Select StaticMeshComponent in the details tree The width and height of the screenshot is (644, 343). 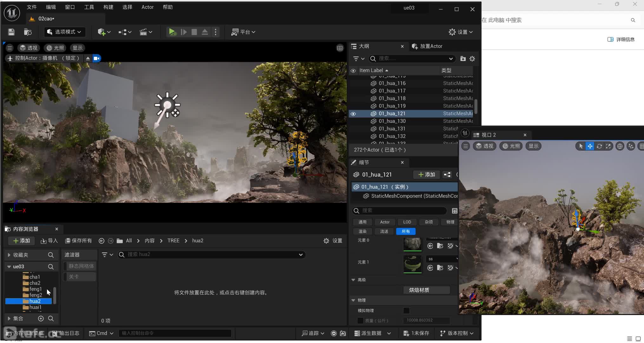(410, 196)
